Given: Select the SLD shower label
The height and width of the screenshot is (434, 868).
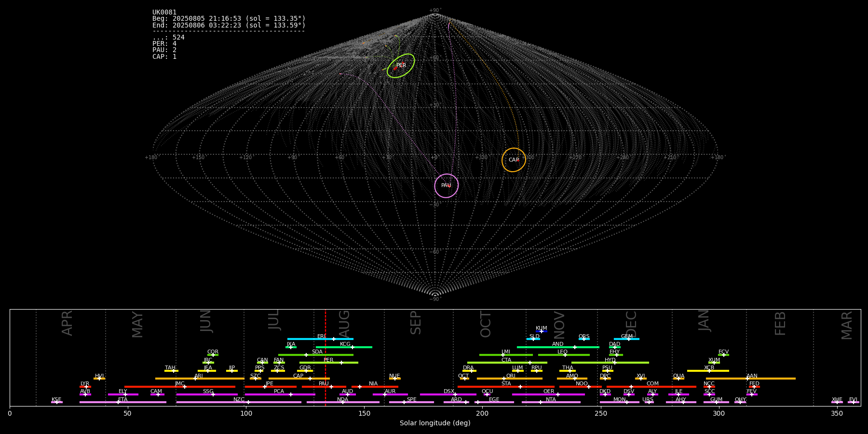Looking at the screenshot, I should 534,336.
